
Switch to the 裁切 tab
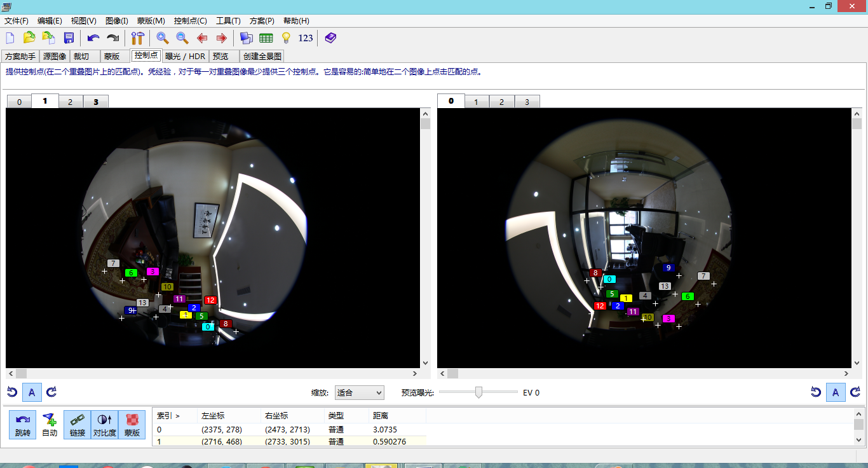85,57
